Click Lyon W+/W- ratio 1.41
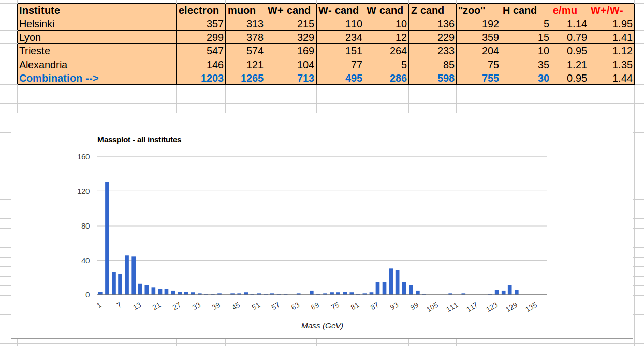Viewport: 644px width, 346px height. click(x=611, y=37)
